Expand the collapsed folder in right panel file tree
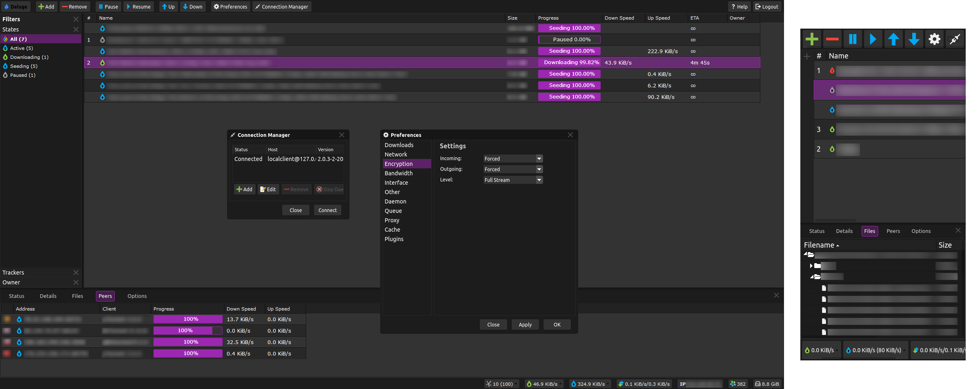This screenshot has width=980, height=389. pyautogui.click(x=811, y=266)
